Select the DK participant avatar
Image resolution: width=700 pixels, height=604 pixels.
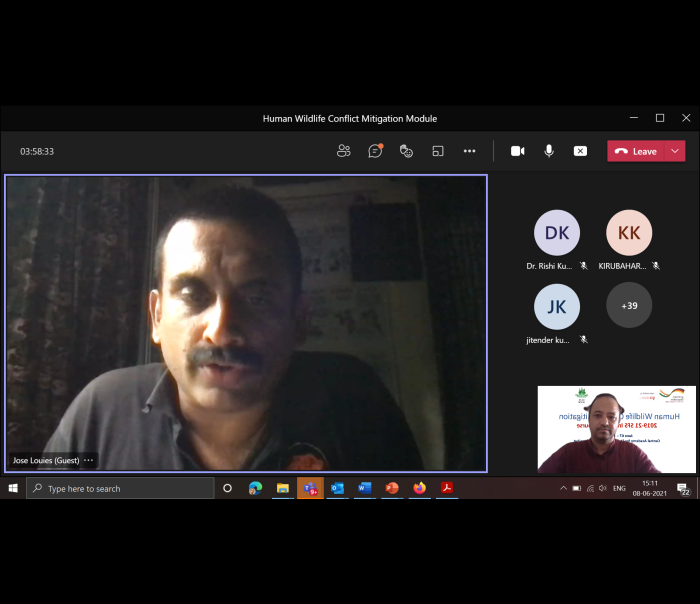[556, 233]
